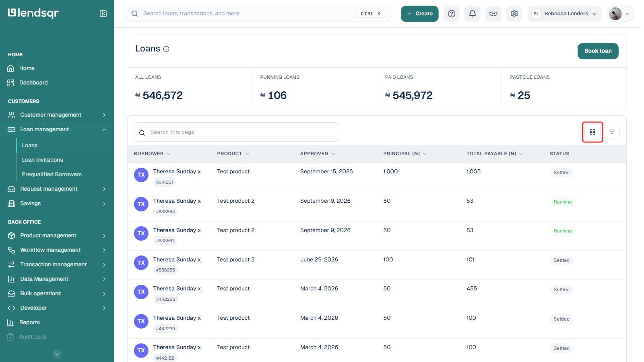Focus the global search field
644x362 pixels.
click(258, 14)
